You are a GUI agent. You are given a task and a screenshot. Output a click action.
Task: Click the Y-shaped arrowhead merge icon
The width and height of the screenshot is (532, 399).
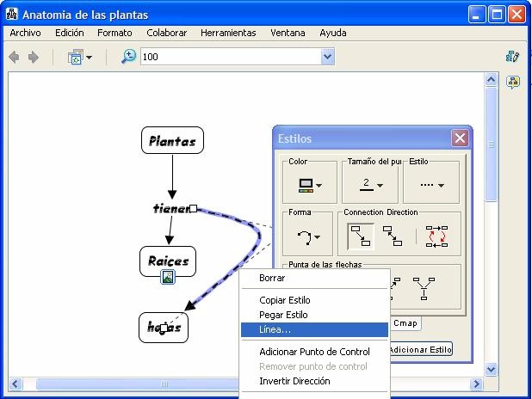[424, 287]
